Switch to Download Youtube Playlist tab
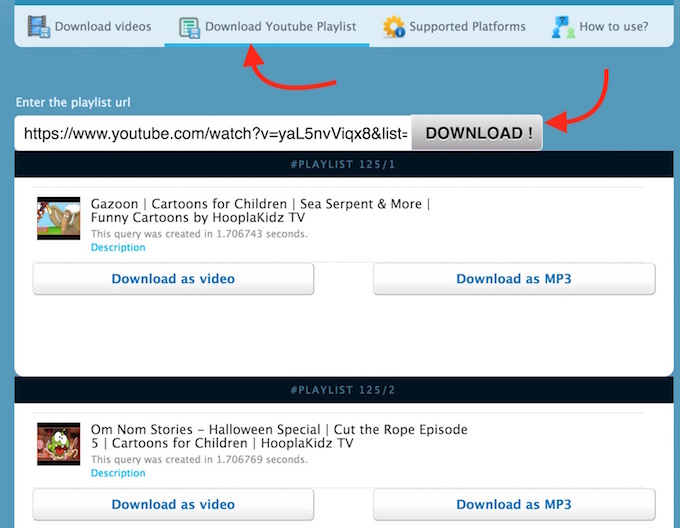 tap(280, 27)
